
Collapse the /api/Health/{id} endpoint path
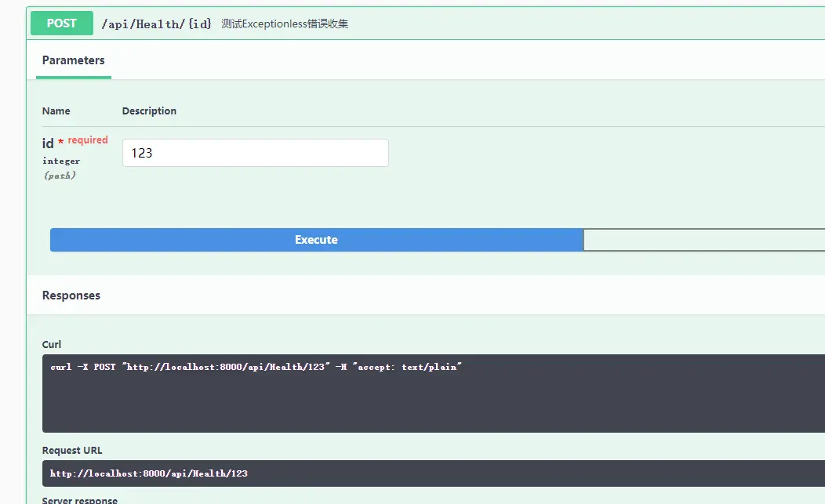156,24
